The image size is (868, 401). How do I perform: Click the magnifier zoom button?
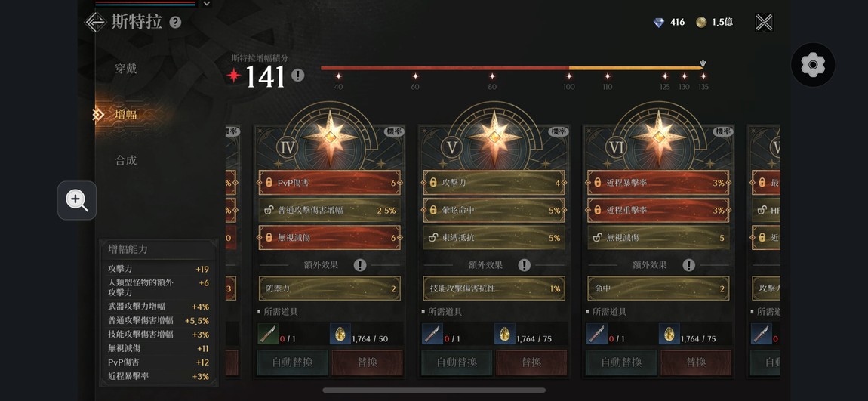[x=77, y=201]
